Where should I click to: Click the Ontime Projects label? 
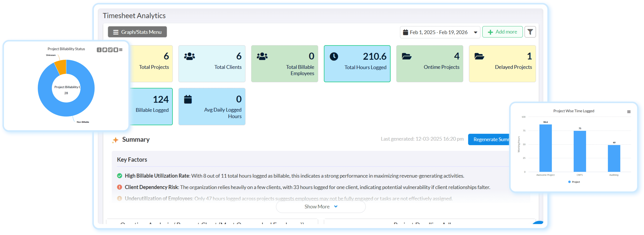(x=441, y=67)
